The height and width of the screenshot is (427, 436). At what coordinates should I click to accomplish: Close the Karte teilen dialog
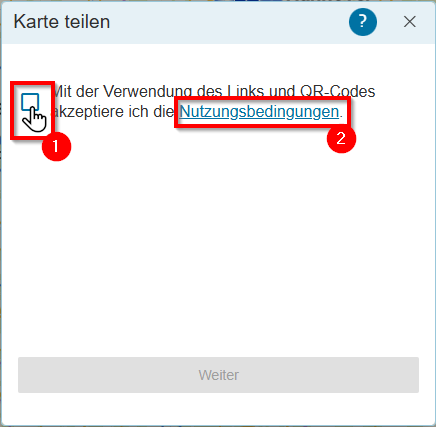410,22
